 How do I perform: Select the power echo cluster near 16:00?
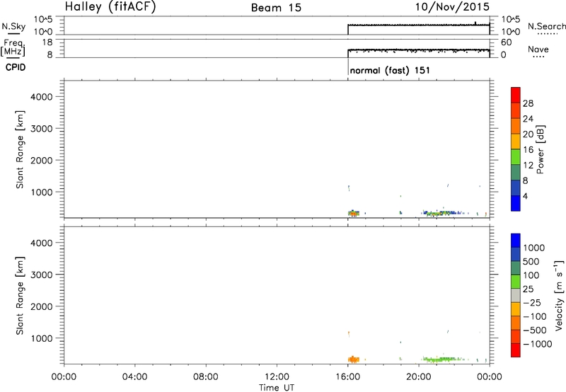click(354, 213)
